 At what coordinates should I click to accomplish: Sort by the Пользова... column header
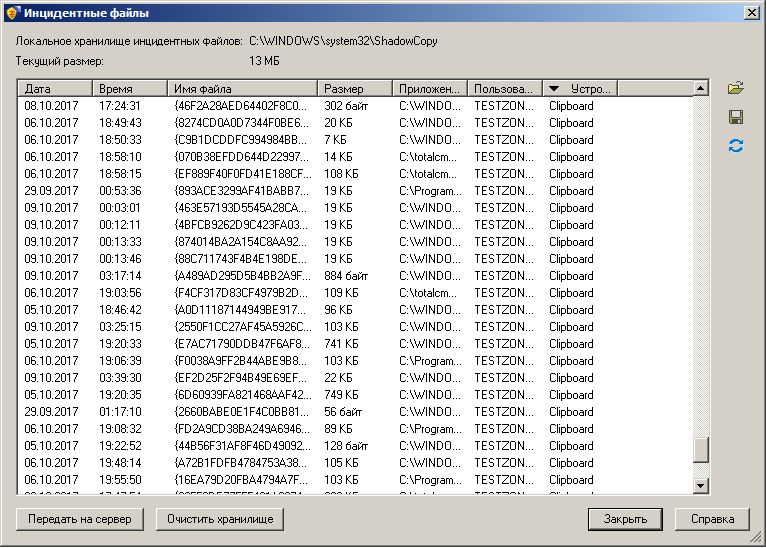click(x=505, y=89)
